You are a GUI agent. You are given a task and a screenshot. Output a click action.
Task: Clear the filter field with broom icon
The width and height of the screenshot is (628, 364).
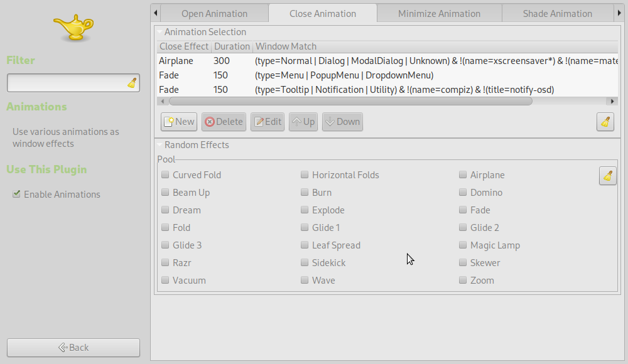coord(133,83)
